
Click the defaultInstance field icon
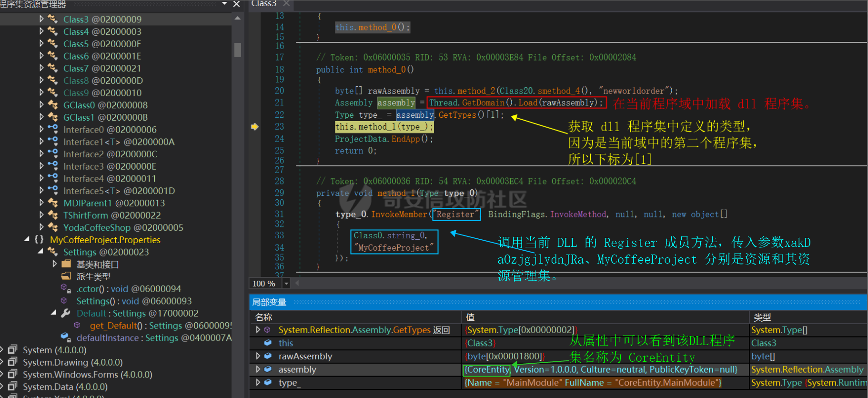click(66, 337)
